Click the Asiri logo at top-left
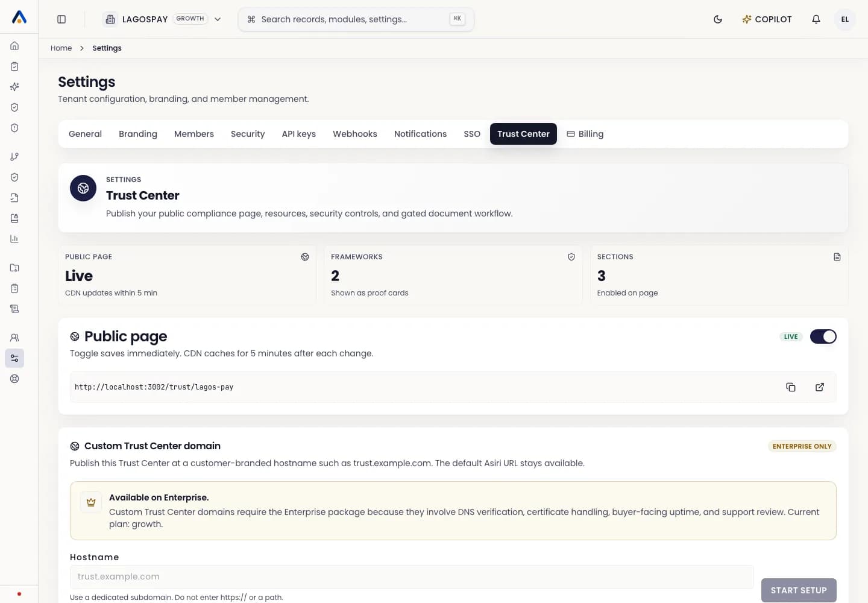868x603 pixels. [x=19, y=17]
